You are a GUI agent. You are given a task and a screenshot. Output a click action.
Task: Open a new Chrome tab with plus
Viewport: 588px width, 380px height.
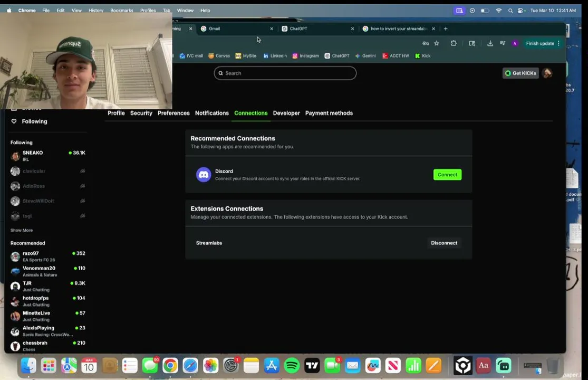pos(446,28)
